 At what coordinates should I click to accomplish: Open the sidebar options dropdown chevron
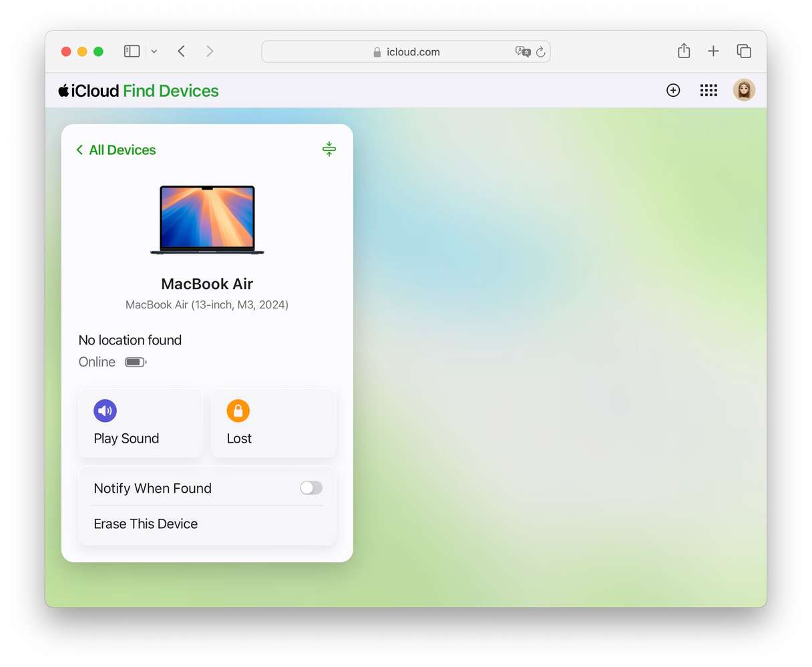tap(154, 51)
